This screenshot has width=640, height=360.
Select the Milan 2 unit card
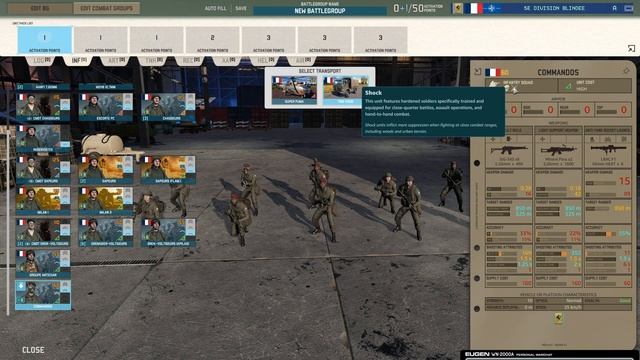pyautogui.click(x=106, y=201)
